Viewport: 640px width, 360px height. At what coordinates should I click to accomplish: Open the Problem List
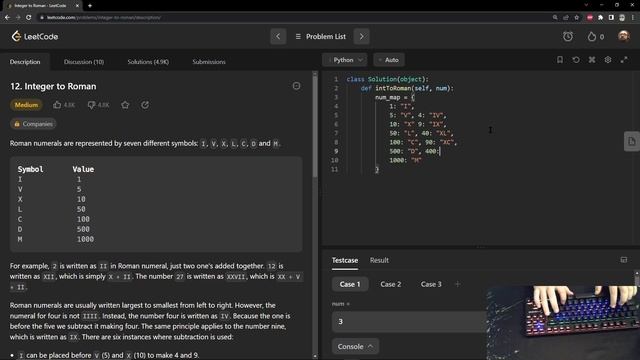click(x=320, y=37)
